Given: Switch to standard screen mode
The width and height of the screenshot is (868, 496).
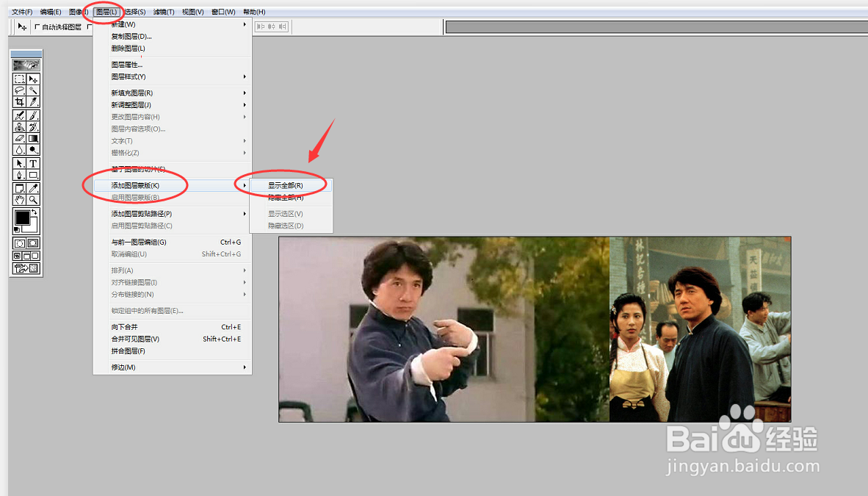Looking at the screenshot, I should (17, 256).
